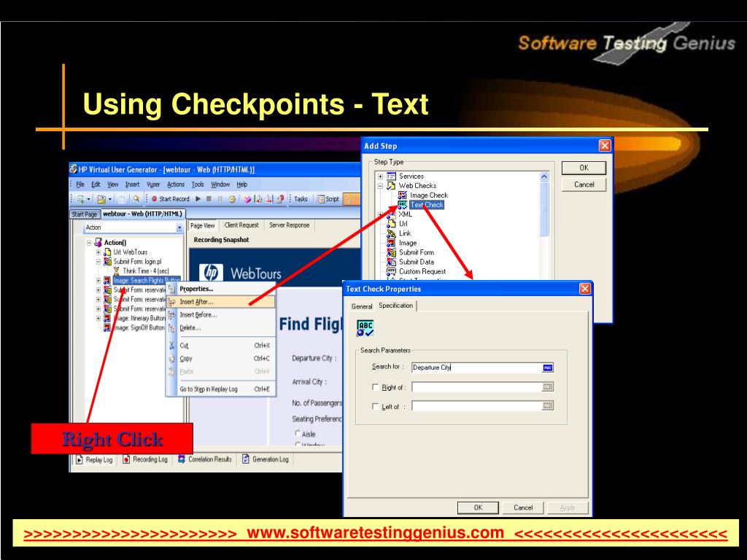Click OK in Text Check Properties

tap(478, 507)
